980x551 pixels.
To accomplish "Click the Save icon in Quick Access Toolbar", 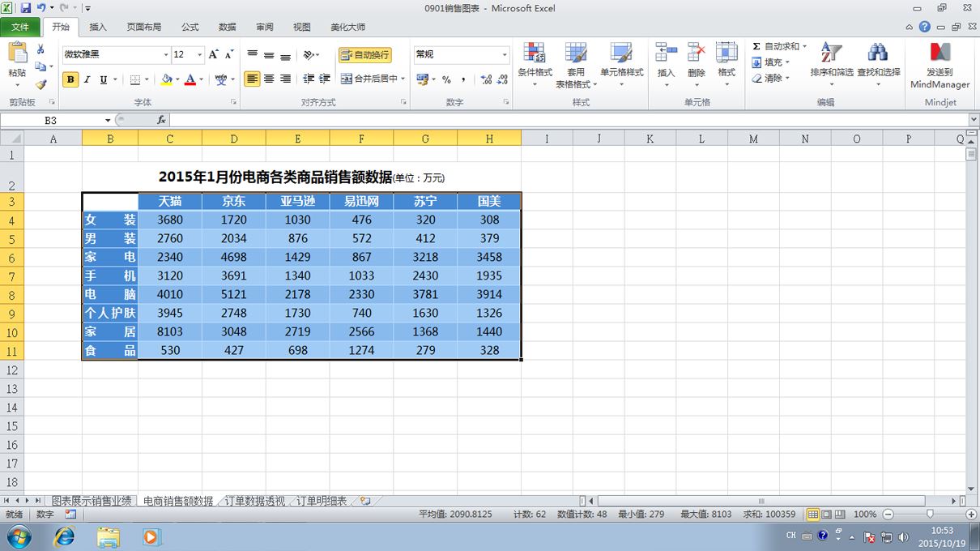I will tap(26, 7).
